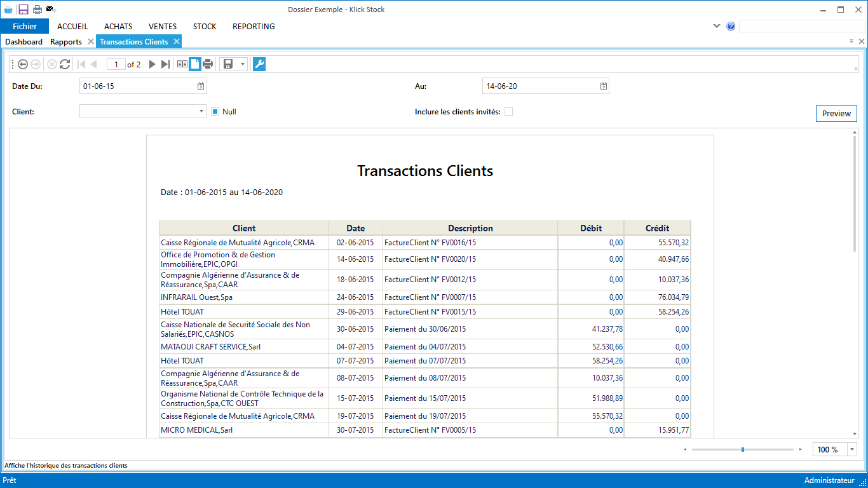
Task: Open the Fichier menu
Action: coord(25,27)
